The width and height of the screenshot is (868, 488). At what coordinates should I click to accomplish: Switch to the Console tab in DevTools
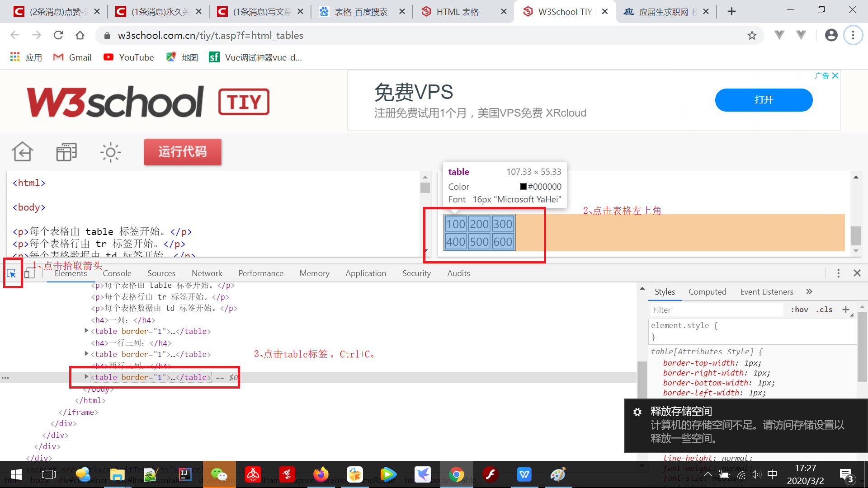coord(117,273)
